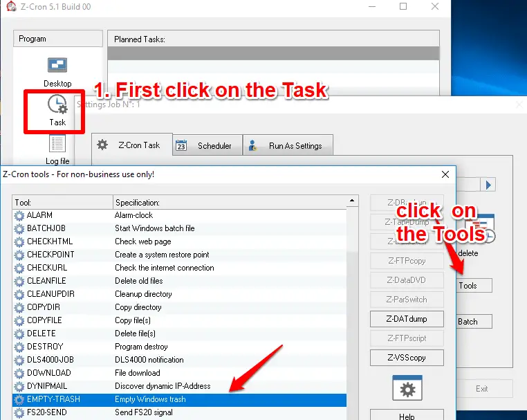Click the blue play arrow in Settings window
The width and height of the screenshot is (527, 420).
[488, 185]
